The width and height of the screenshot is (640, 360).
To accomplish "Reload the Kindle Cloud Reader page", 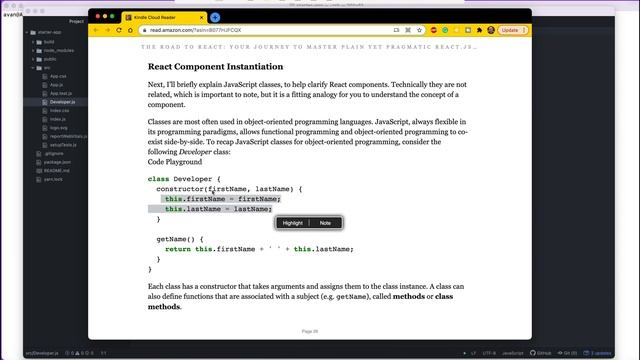I will click(x=119, y=30).
